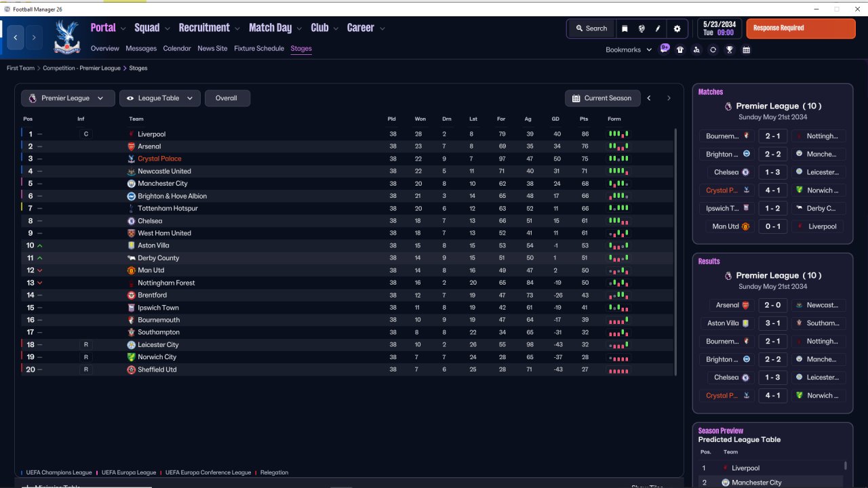Go forward with the right arrow button

[33, 37]
